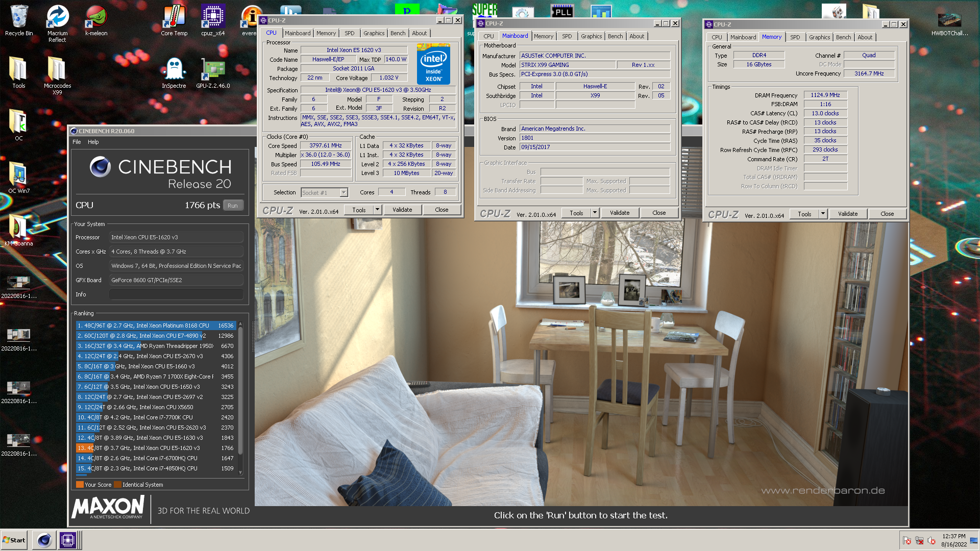
Task: Click Tools button in middle CPU-Z window
Action: 576,213
